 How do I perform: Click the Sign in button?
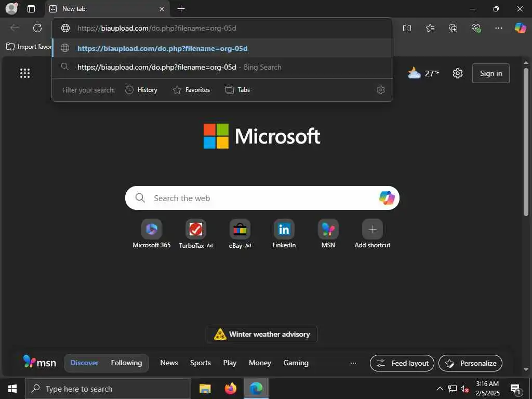coord(491,73)
